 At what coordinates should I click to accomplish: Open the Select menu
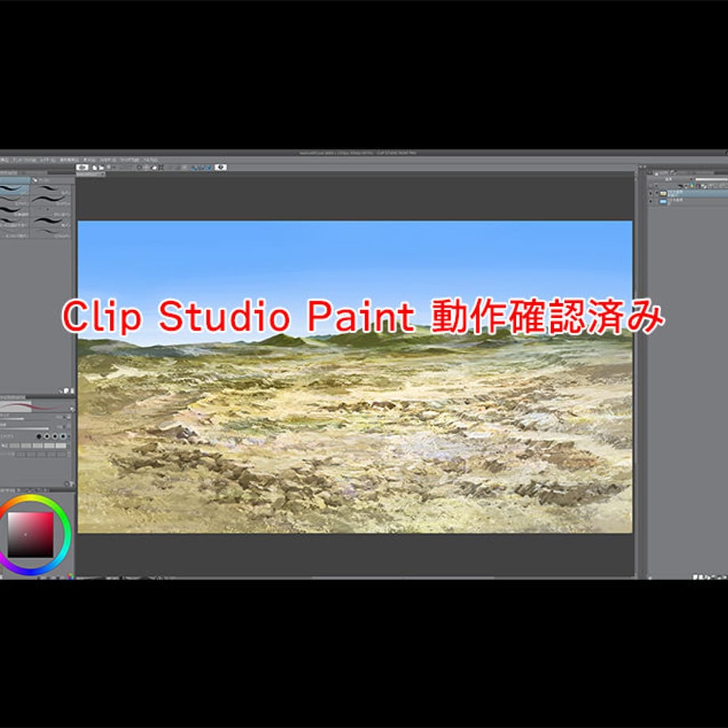coord(69,160)
